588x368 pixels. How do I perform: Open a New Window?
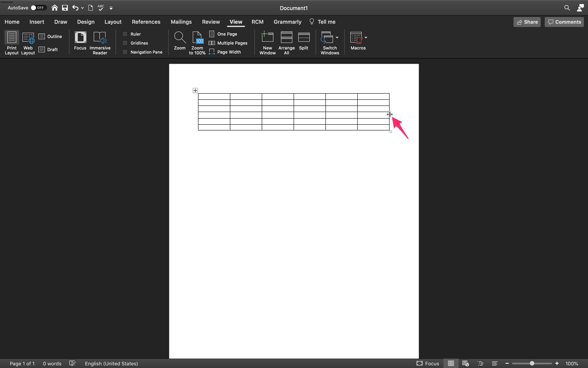[x=267, y=43]
